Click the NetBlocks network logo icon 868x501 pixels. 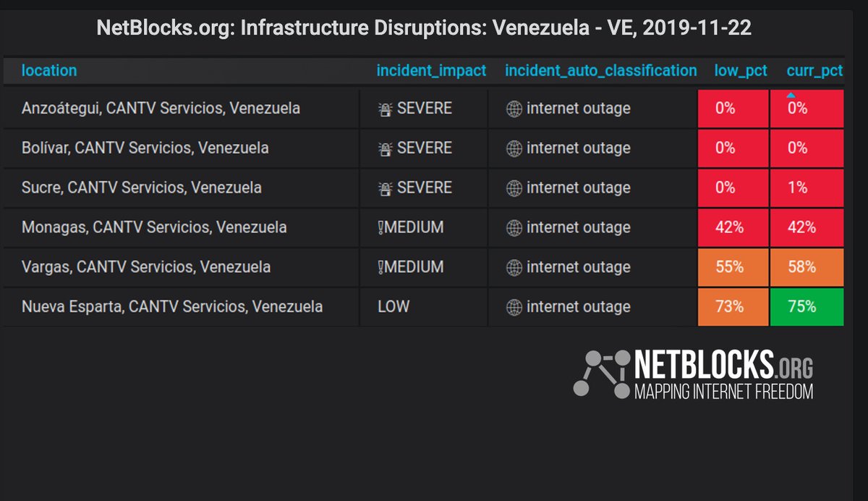pyautogui.click(x=602, y=374)
